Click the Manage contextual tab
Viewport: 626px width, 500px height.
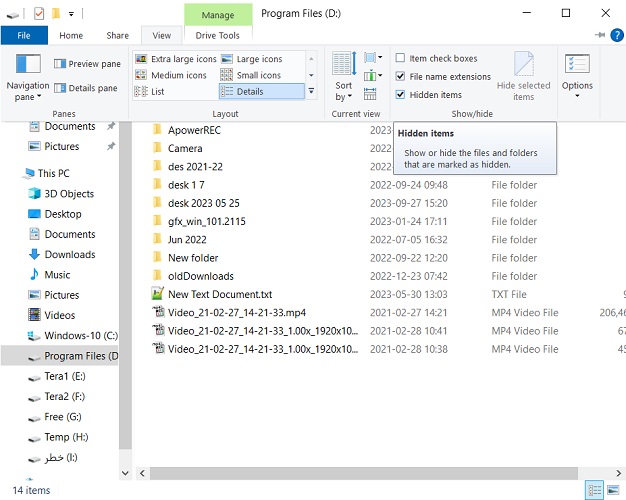pyautogui.click(x=218, y=15)
